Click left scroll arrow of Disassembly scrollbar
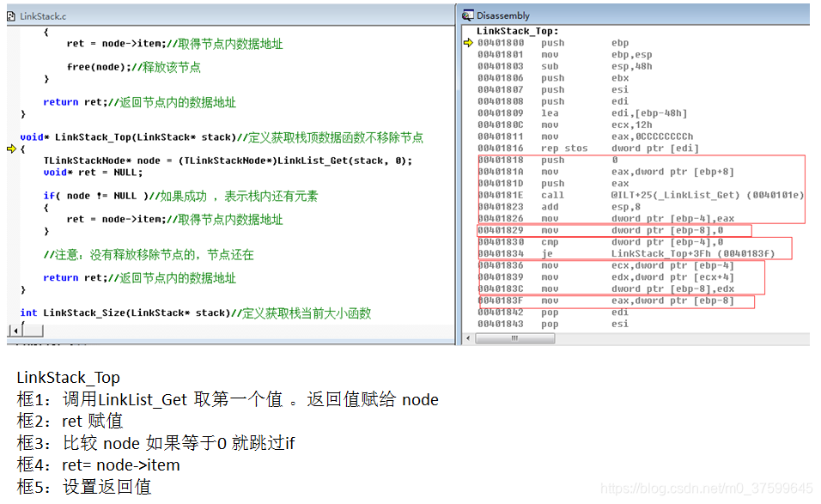The image size is (821, 504). pos(468,338)
